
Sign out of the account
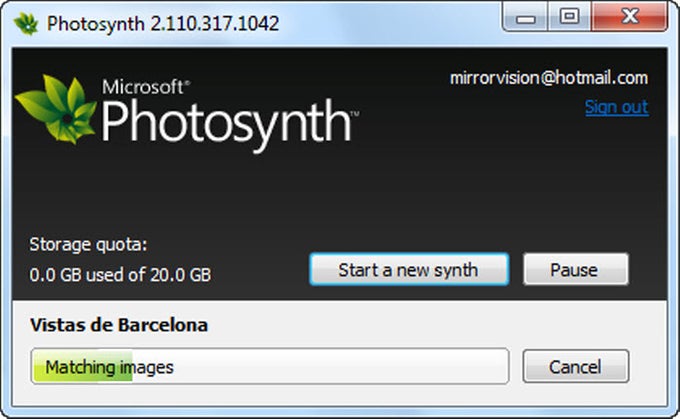coord(617,107)
